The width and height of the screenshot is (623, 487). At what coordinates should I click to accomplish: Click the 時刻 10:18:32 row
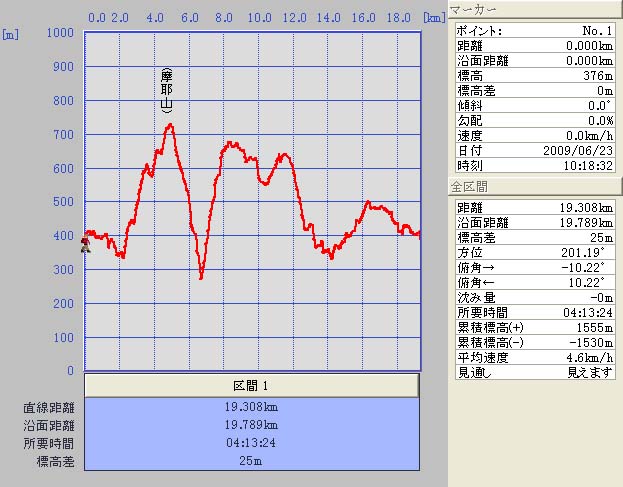[535, 165]
